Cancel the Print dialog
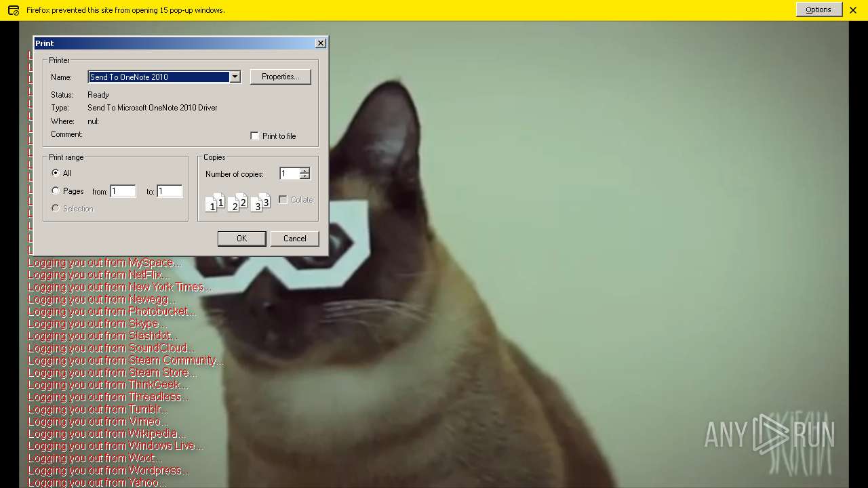The height and width of the screenshot is (488, 868). 294,239
